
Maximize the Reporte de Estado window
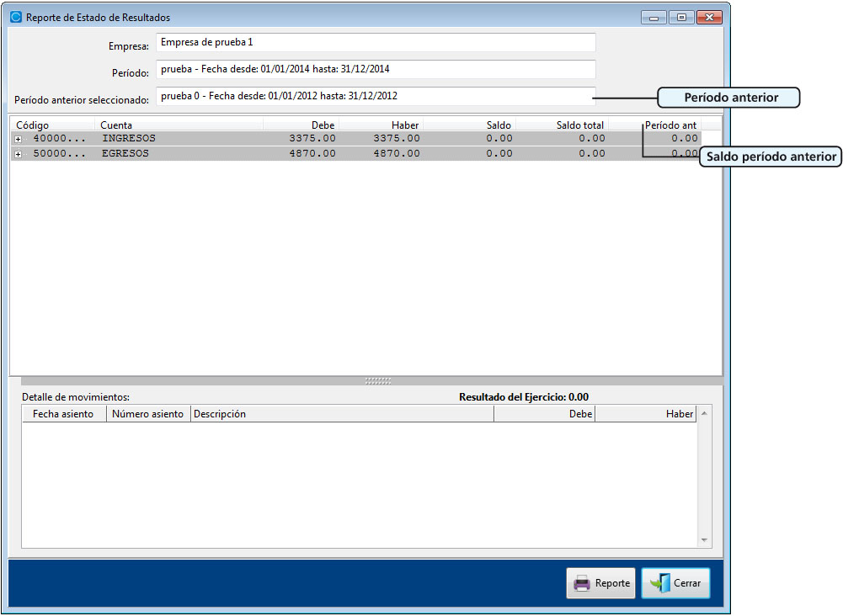coord(681,17)
